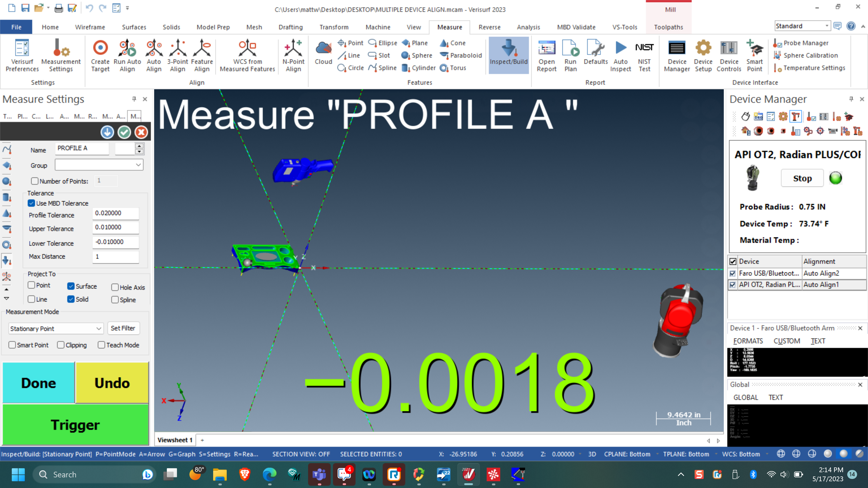Viewport: 868px width, 488px height.
Task: Switch to the Analysis ribbon tab
Action: 528,27
